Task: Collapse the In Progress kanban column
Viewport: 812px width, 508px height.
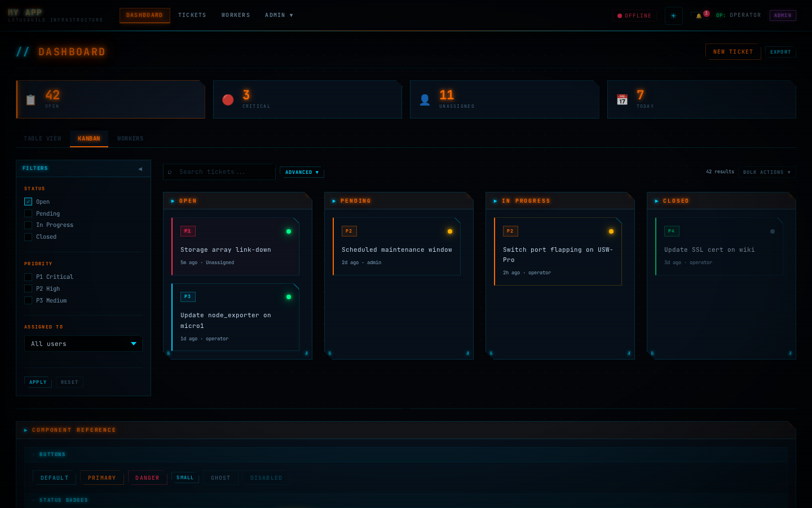Action: [x=495, y=201]
